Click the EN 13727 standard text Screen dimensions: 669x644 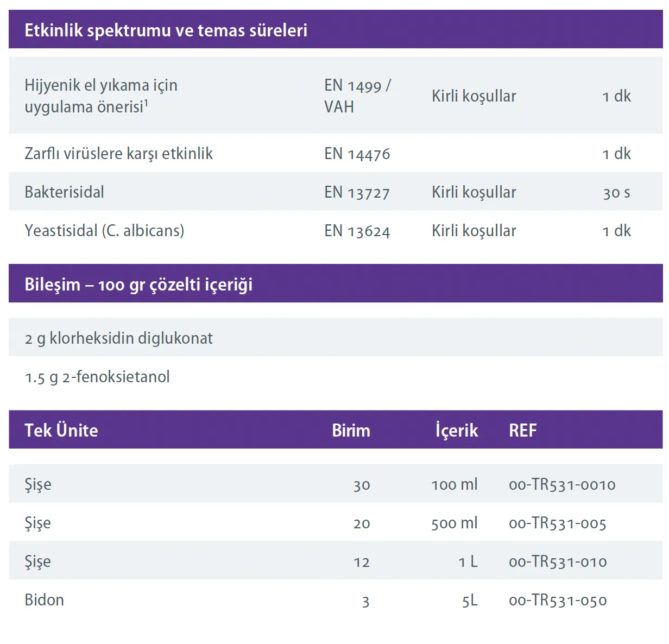(x=357, y=193)
